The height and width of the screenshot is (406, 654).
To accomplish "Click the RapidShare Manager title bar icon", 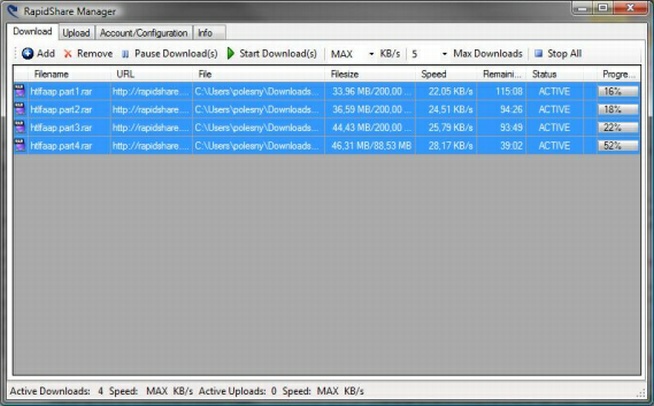I will click(x=13, y=11).
